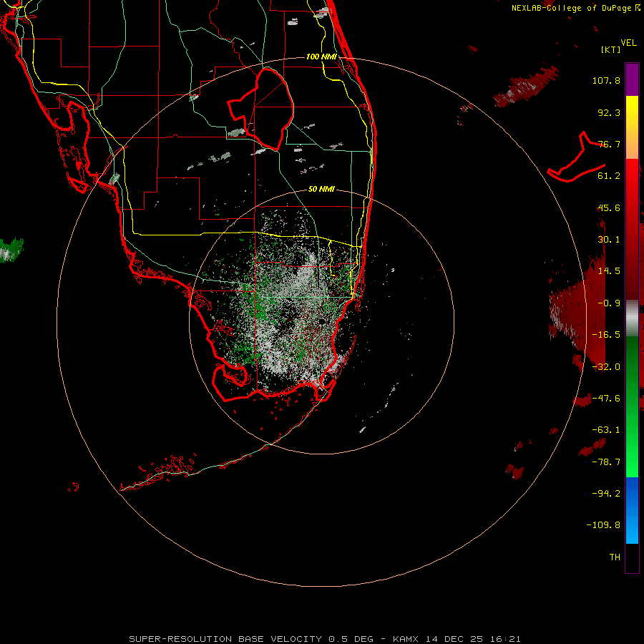Click the Lake Okeechobee outline on the map
The width and height of the screenshot is (644, 644).
pos(261,109)
